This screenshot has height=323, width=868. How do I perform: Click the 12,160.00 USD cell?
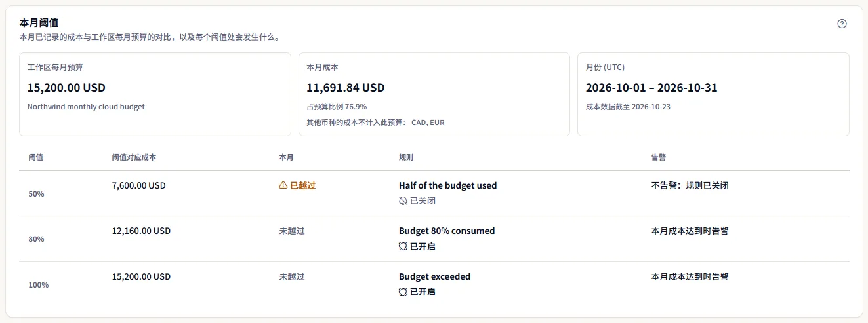(141, 231)
